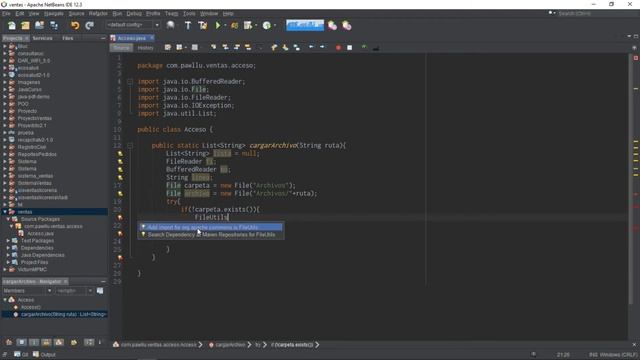Collapse the ventas project node

(5, 212)
